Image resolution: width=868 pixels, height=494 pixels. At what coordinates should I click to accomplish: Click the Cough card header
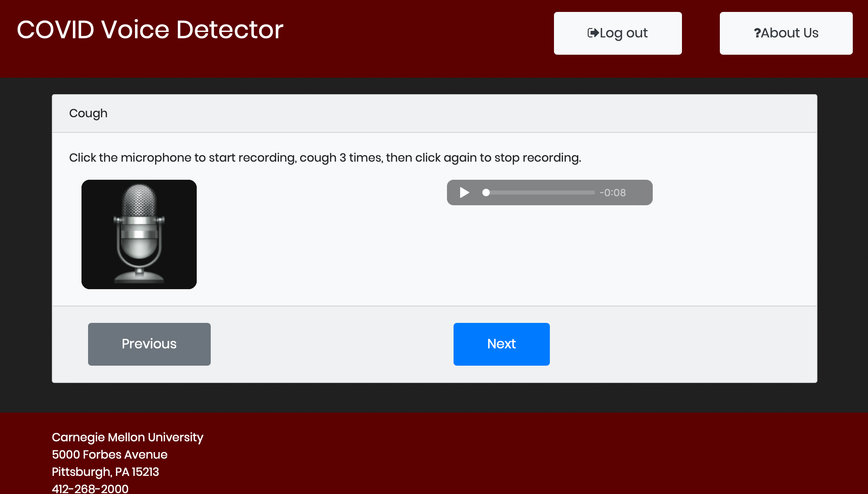(x=88, y=113)
